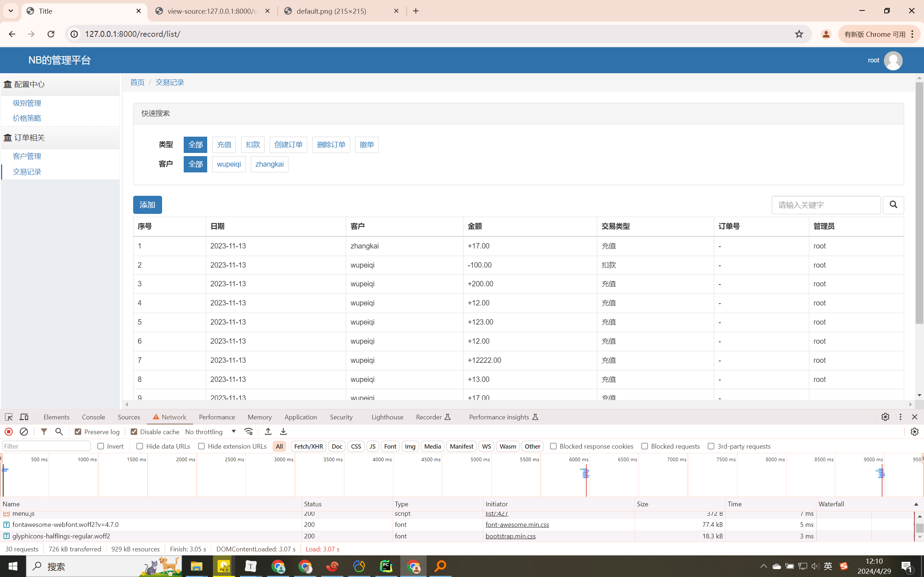924x577 pixels.
Task: Click the record network log icon
Action: tap(8, 431)
